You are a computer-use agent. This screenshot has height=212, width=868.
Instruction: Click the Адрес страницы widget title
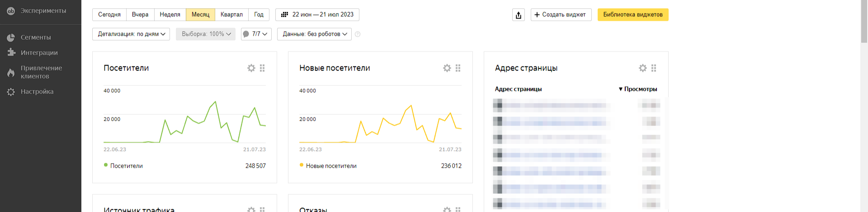526,68
